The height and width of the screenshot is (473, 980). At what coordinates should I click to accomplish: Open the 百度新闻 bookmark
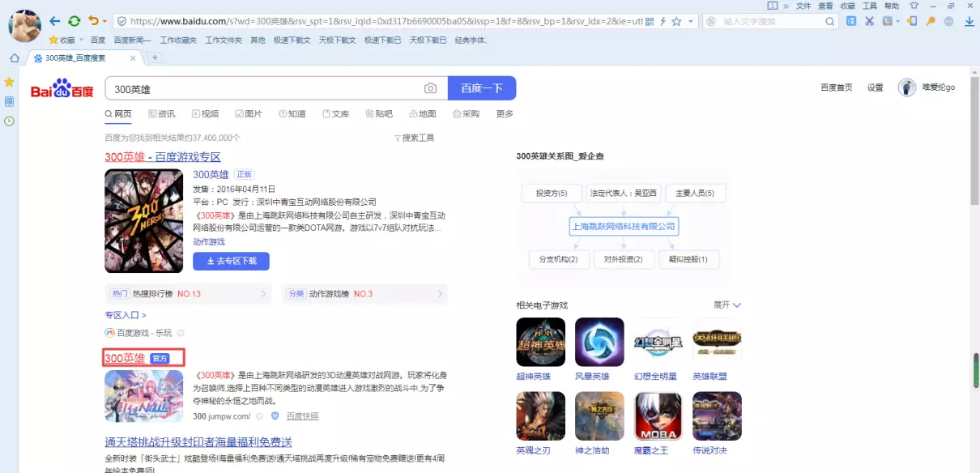(x=132, y=40)
